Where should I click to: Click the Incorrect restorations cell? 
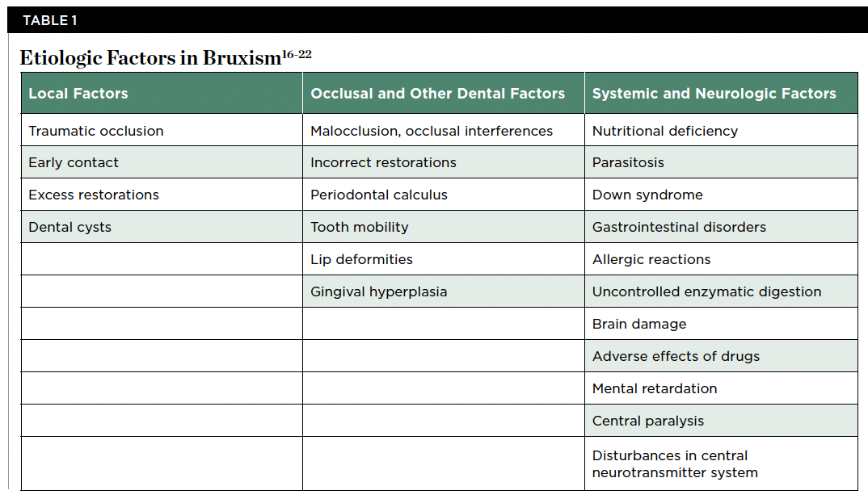(x=383, y=162)
